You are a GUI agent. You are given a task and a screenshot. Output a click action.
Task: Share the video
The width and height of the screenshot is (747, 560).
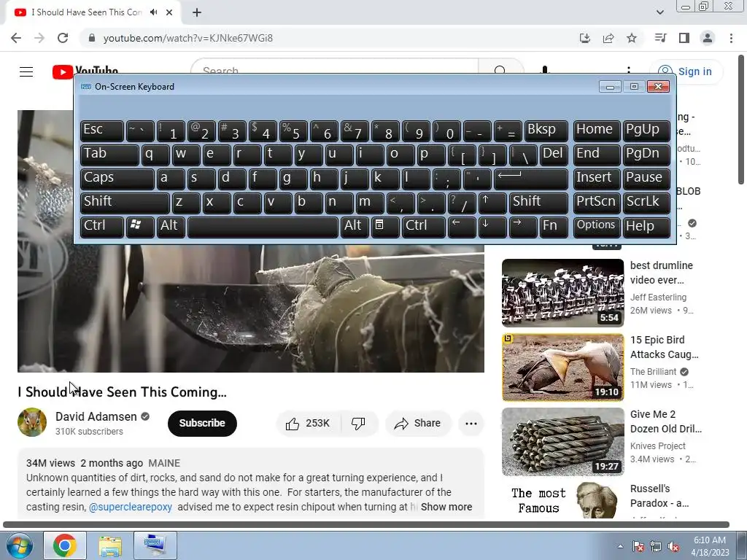(417, 423)
